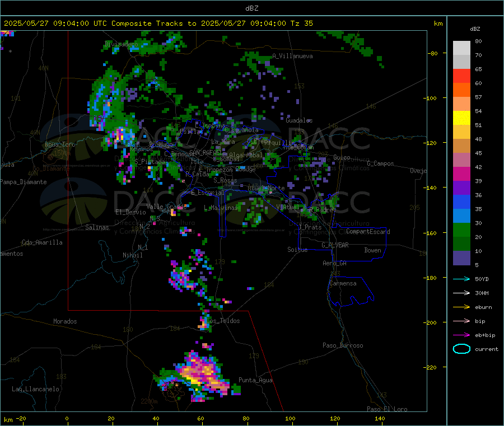
Task: Pick the light gray swatch below 80 dBZ
Action: 461,48
